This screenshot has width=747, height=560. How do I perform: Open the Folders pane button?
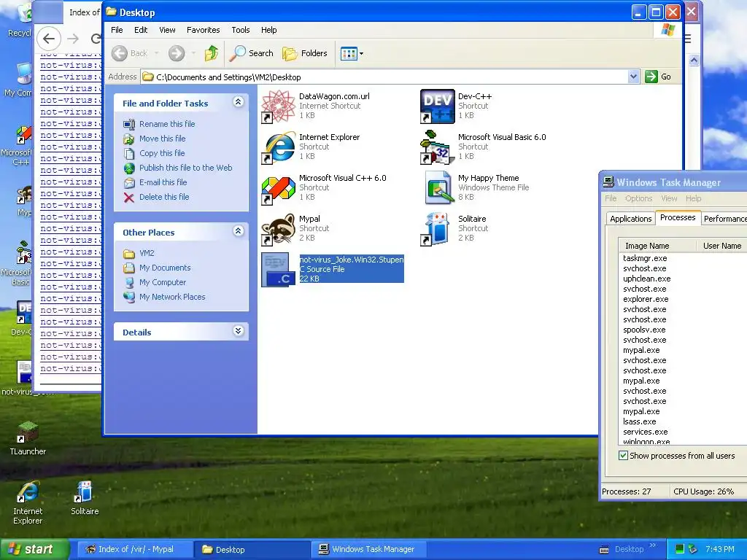[305, 53]
